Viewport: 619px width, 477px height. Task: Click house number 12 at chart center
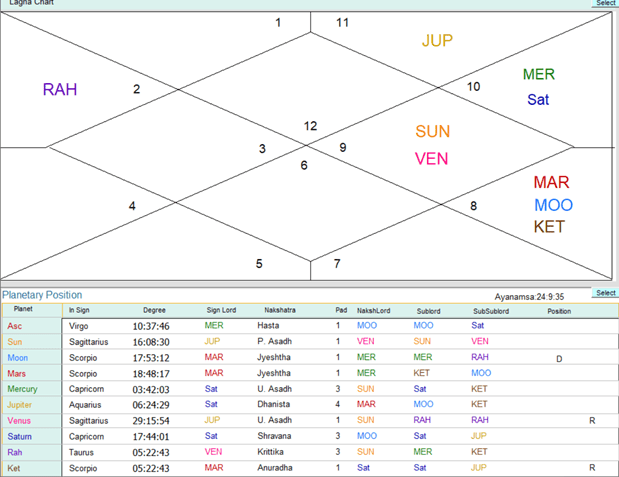tap(311, 127)
